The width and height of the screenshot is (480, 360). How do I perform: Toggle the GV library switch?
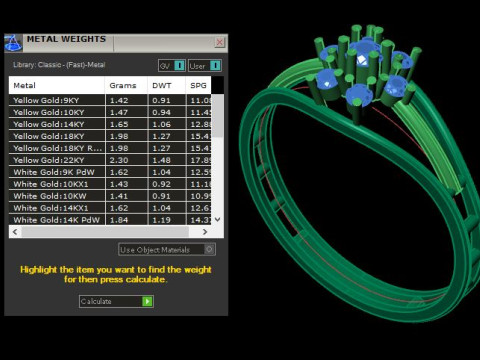[172, 66]
